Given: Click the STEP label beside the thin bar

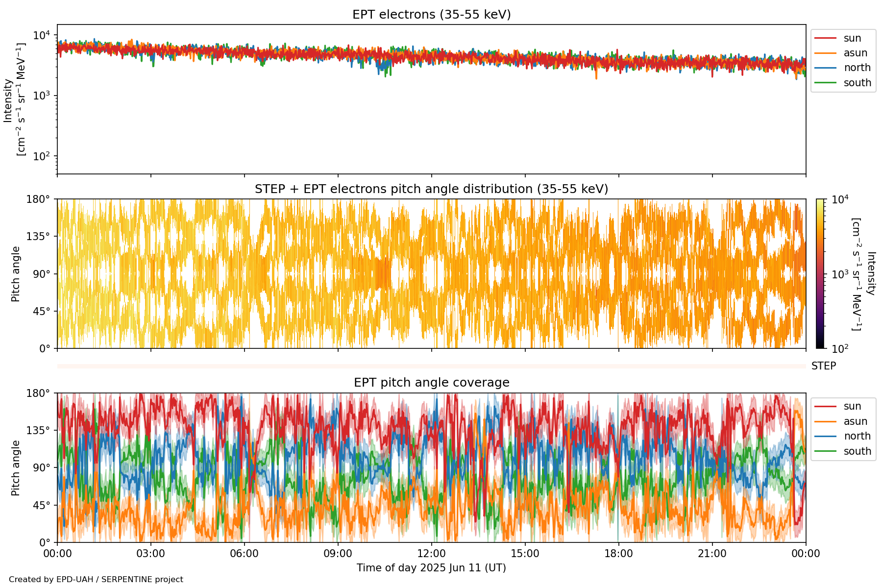Looking at the screenshot, I should coord(823,366).
